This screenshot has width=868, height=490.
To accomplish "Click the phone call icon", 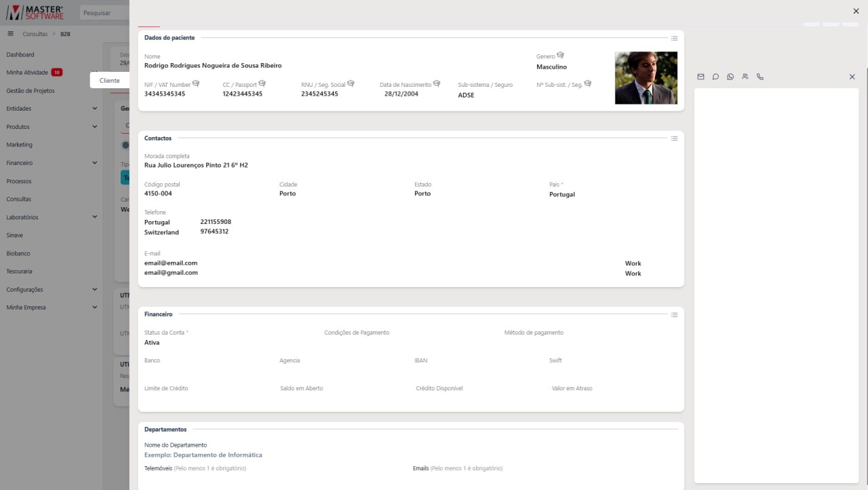I will [x=760, y=77].
